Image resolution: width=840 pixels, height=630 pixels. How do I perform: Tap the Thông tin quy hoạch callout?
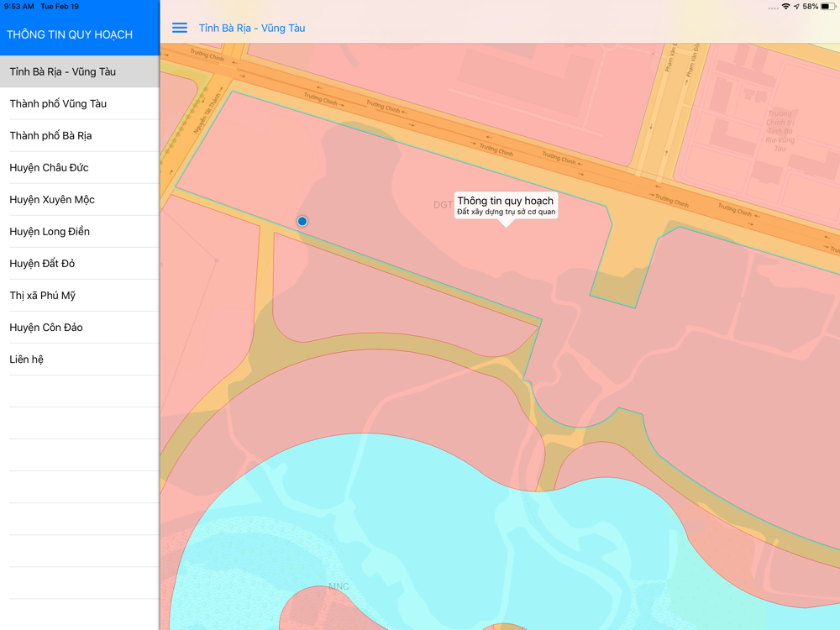click(506, 206)
